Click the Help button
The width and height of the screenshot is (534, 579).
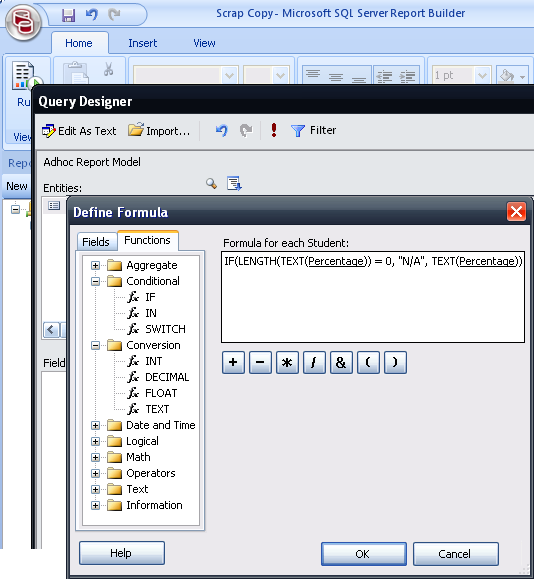pos(121,553)
